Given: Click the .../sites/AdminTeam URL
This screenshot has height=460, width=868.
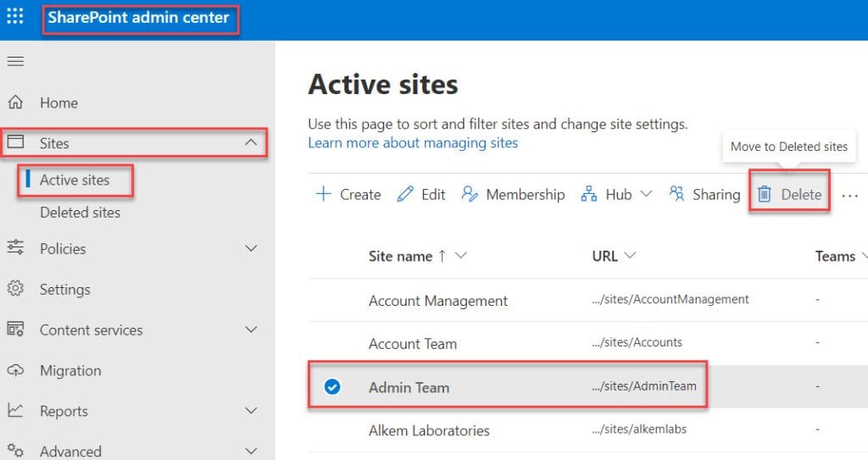Looking at the screenshot, I should coord(644,385).
